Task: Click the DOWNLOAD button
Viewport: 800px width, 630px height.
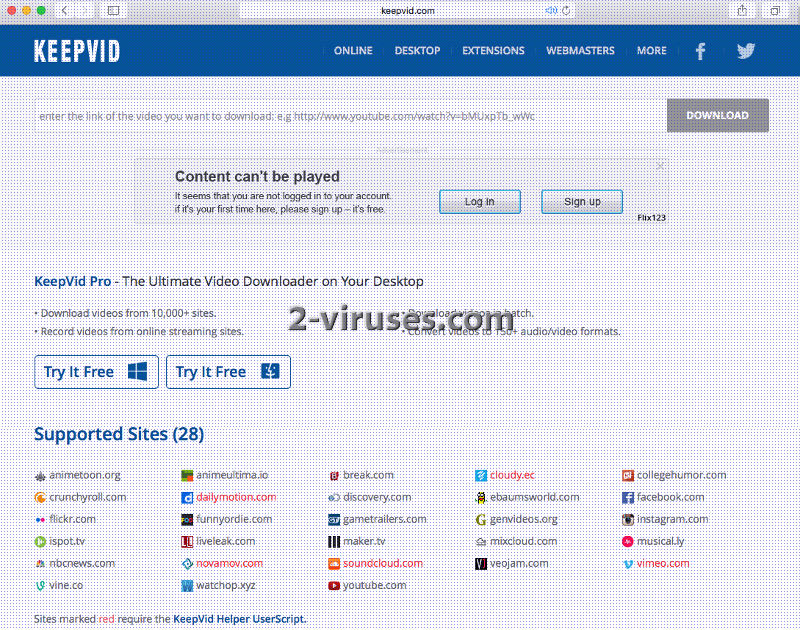Action: [717, 115]
